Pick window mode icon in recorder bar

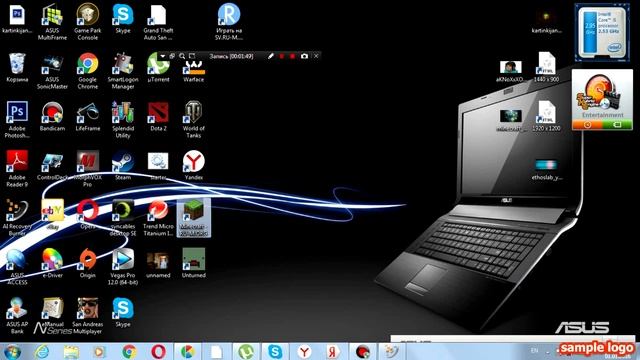[172, 56]
